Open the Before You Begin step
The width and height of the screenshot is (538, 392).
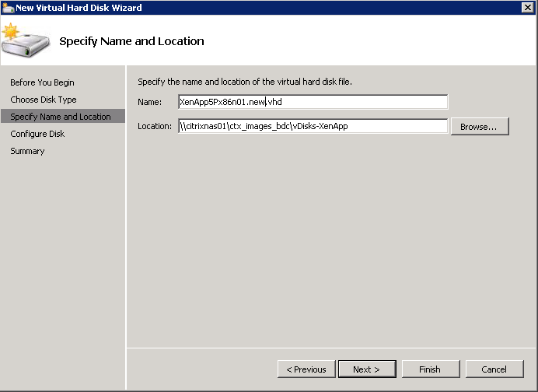[42, 82]
